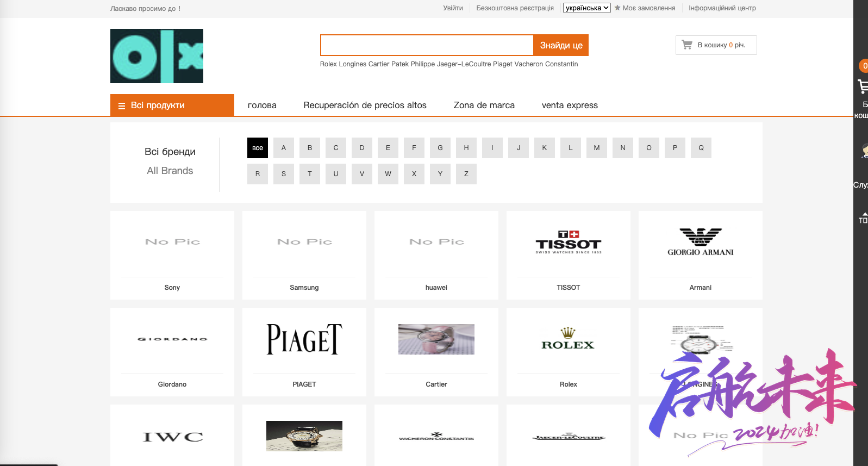Filter brands by letter M
The width and height of the screenshot is (868, 466).
click(x=597, y=148)
